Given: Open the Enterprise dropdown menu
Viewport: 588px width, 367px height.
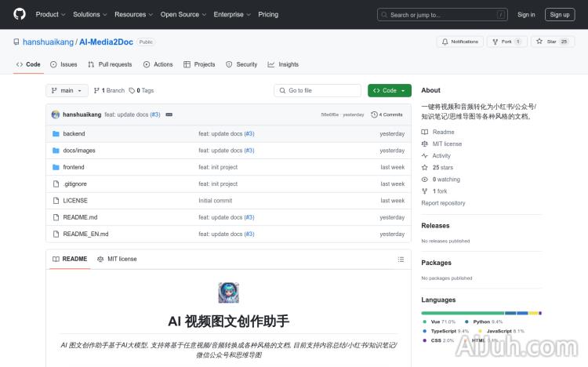Looking at the screenshot, I should click(x=232, y=14).
